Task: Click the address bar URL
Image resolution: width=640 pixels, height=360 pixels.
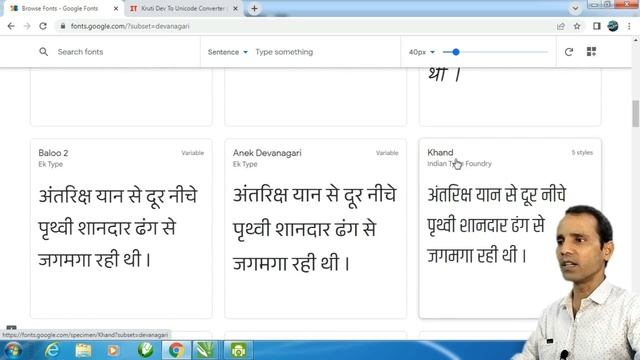Action: pyautogui.click(x=130, y=26)
